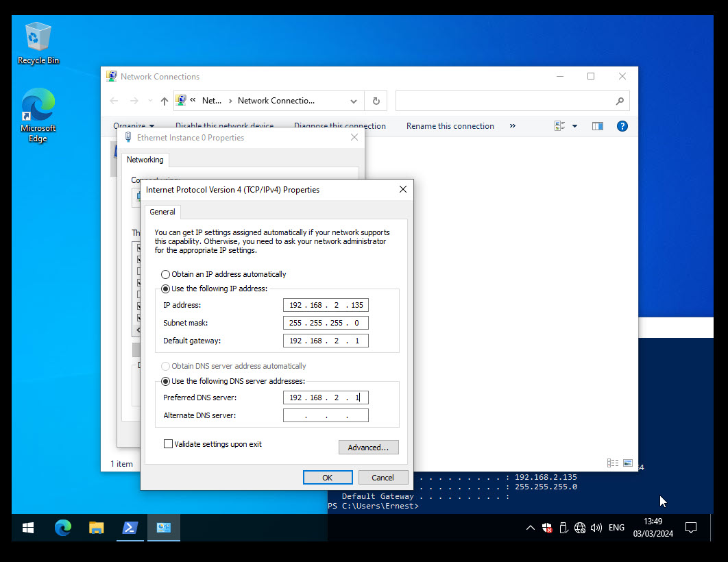Viewport: 728px width, 562px height.
Task: Select Obtain an IP address automatically
Action: (166, 274)
